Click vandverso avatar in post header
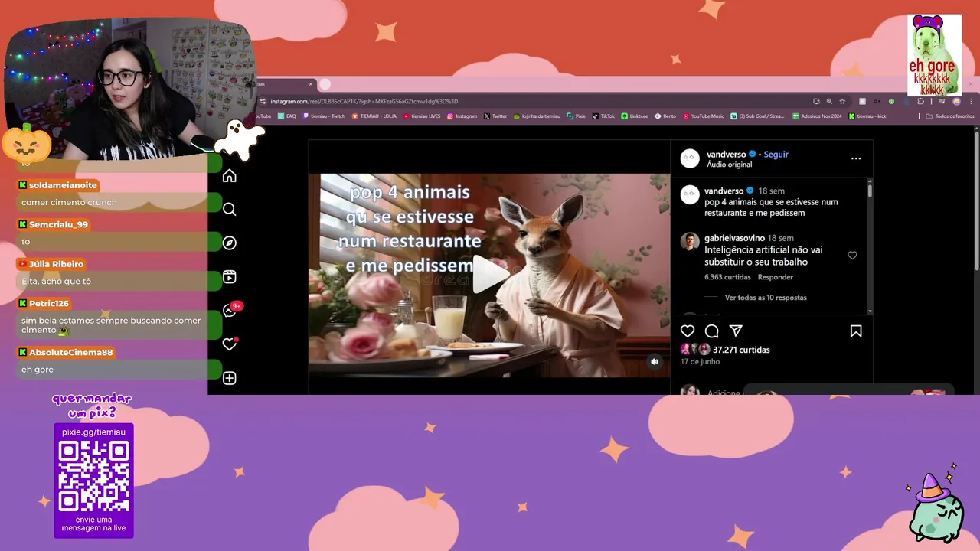This screenshot has width=980, height=551. point(690,158)
